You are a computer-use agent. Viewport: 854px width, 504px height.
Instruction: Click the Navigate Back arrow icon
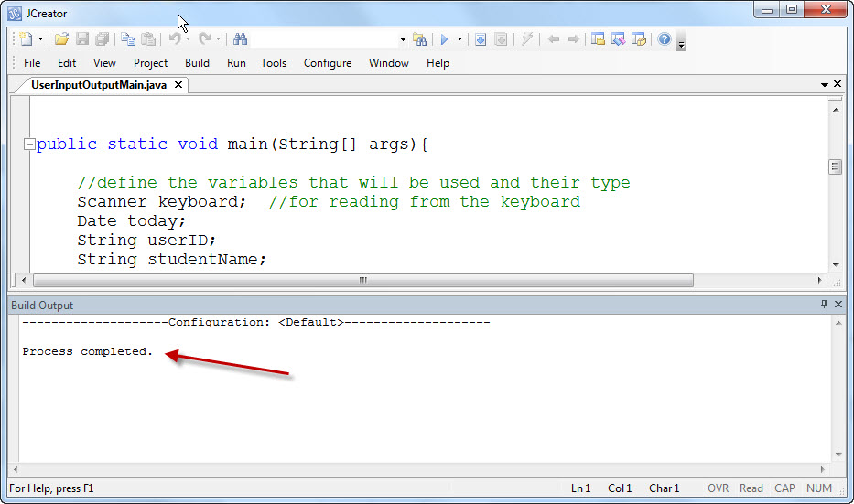pyautogui.click(x=554, y=39)
